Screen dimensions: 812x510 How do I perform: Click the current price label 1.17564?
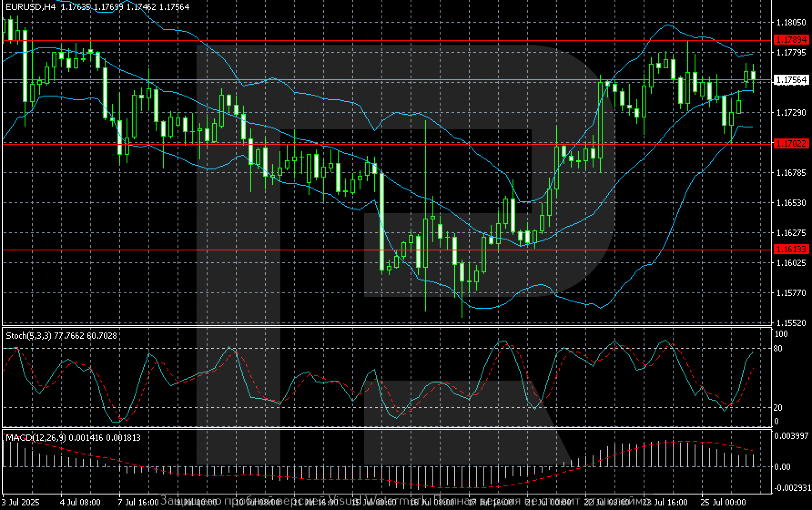[x=792, y=80]
